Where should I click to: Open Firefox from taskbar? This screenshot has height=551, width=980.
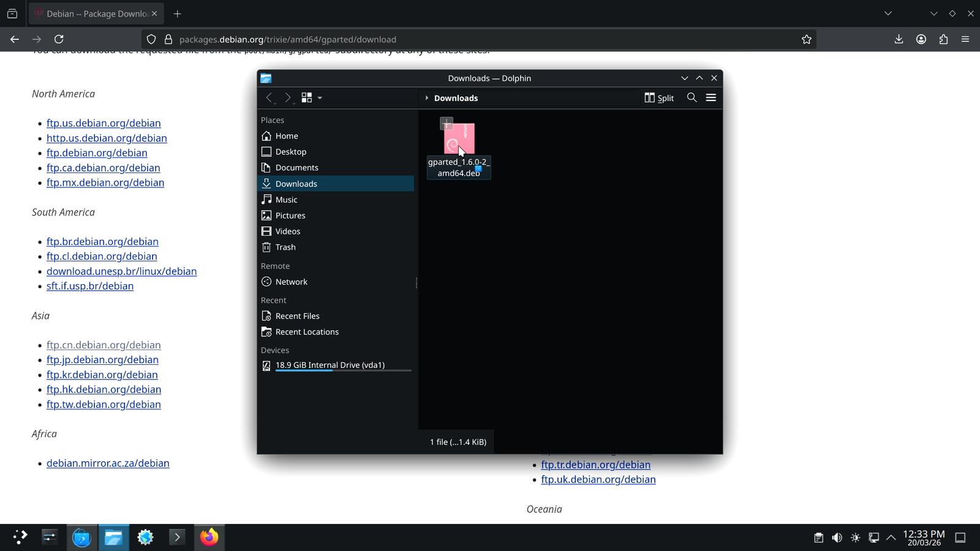(x=209, y=538)
